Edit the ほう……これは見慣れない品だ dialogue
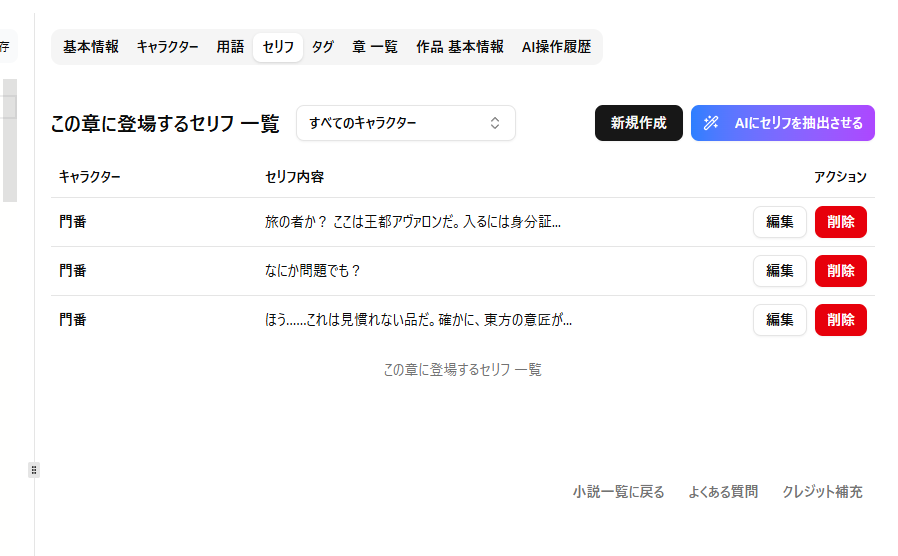This screenshot has width=898, height=556. click(x=779, y=320)
